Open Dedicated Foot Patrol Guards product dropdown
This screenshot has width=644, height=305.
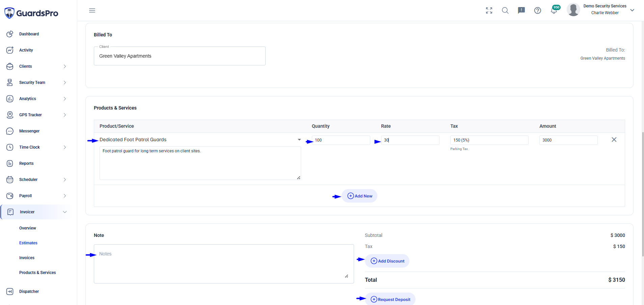[x=200, y=140]
